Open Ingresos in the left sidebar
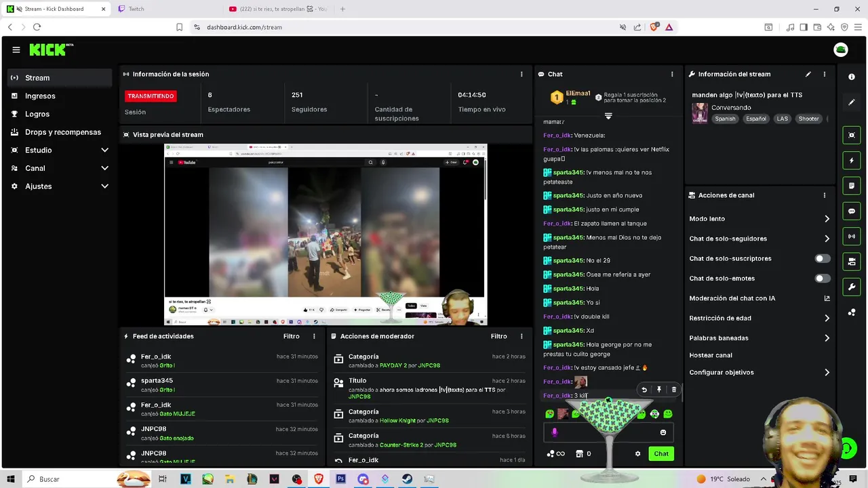The width and height of the screenshot is (868, 488). pyautogui.click(x=60, y=96)
